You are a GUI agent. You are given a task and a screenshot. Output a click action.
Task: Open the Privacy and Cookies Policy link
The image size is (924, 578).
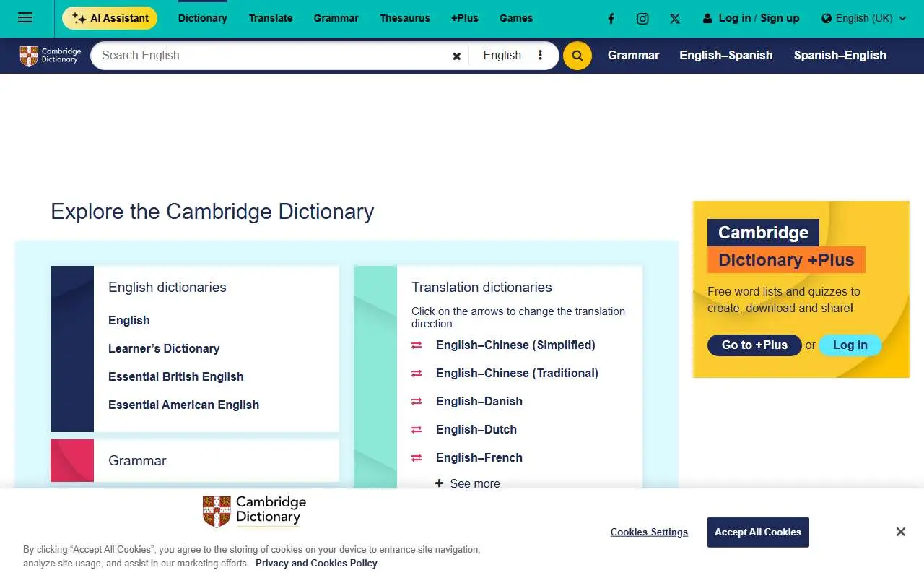316,563
